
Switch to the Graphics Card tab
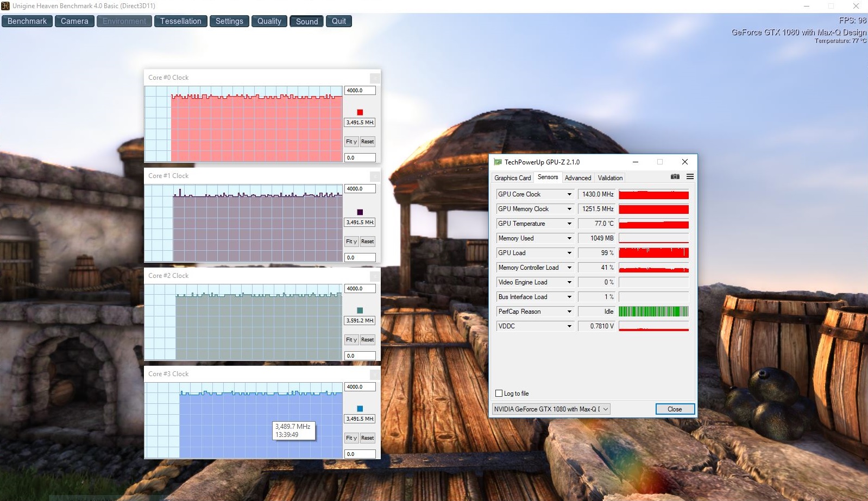pyautogui.click(x=513, y=177)
